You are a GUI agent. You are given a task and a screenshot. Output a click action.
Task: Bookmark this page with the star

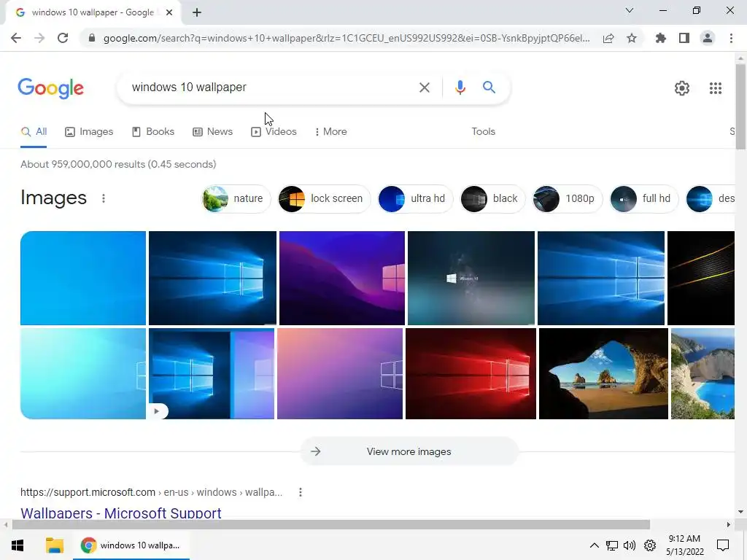(x=632, y=38)
